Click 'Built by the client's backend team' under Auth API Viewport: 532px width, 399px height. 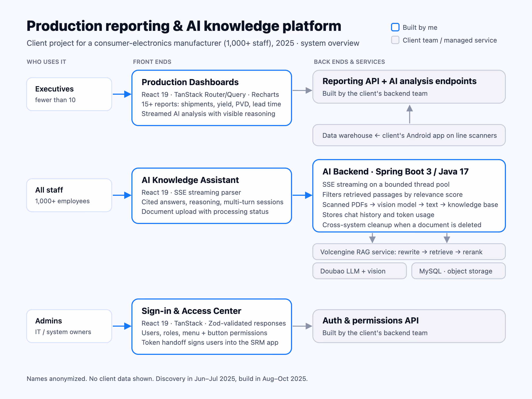click(x=375, y=333)
